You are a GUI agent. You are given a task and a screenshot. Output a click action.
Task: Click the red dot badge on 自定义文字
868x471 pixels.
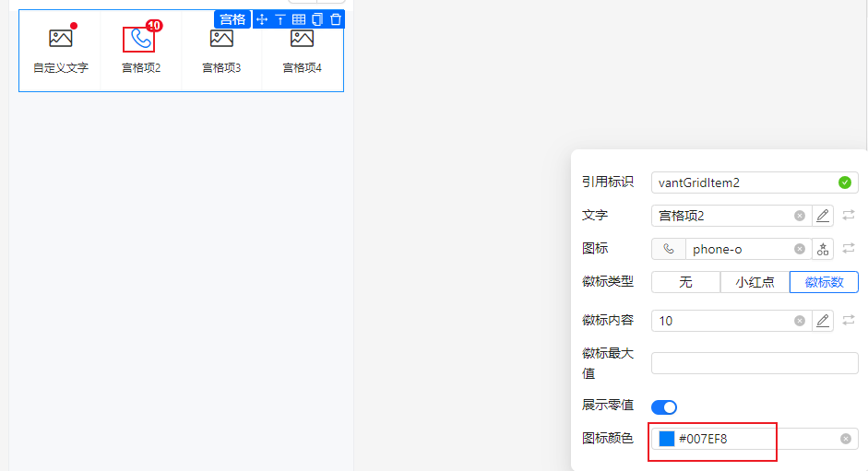point(74,26)
